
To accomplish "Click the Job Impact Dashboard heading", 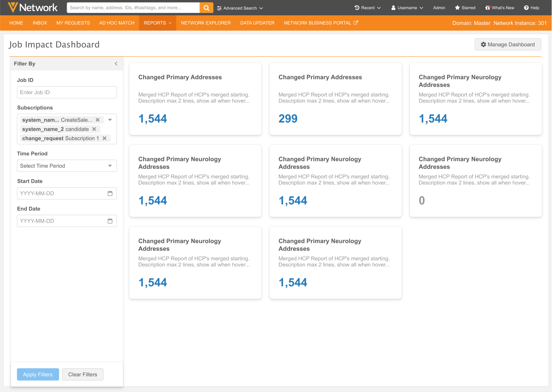I will pos(54,44).
